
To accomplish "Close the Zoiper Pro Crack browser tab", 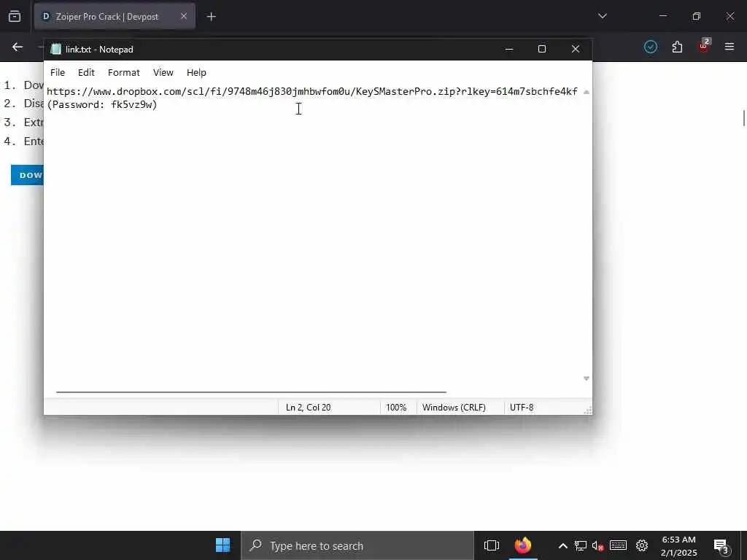I will coord(184,16).
